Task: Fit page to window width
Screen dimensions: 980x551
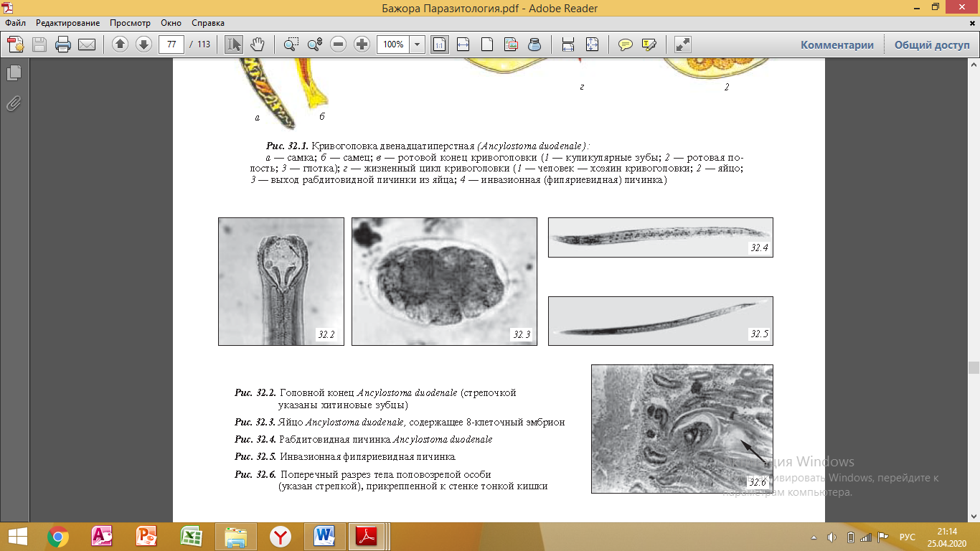Action: pos(463,44)
